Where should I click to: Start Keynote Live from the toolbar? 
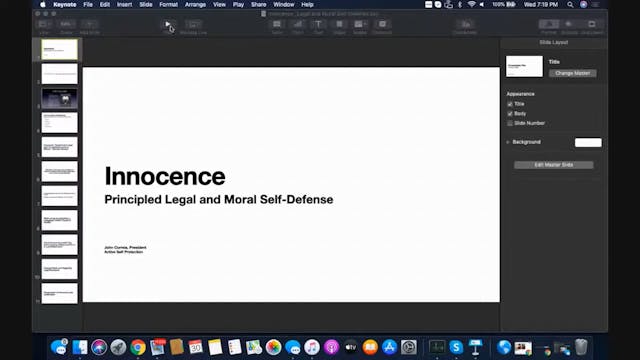click(x=193, y=25)
